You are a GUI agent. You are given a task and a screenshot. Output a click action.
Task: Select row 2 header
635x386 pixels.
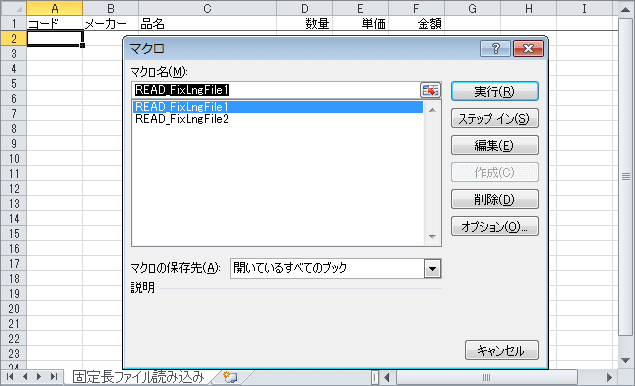coord(13,38)
